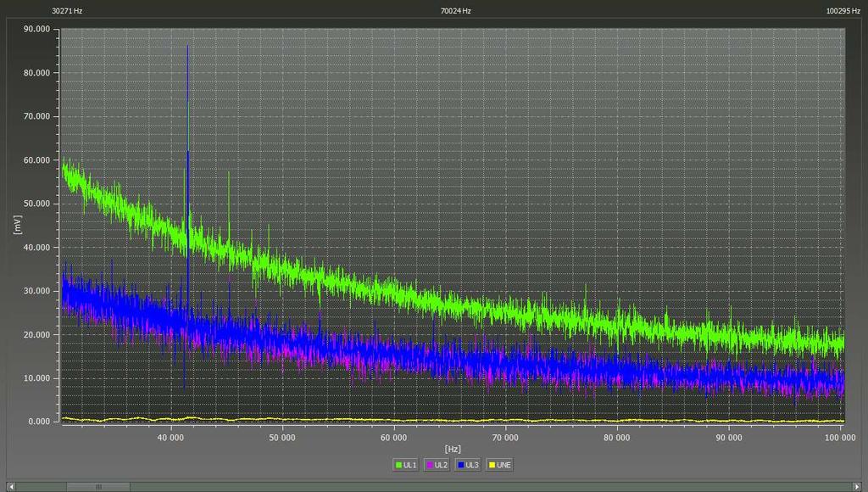
Task: Click the 100 000 x-axis tick label
Action: point(840,438)
